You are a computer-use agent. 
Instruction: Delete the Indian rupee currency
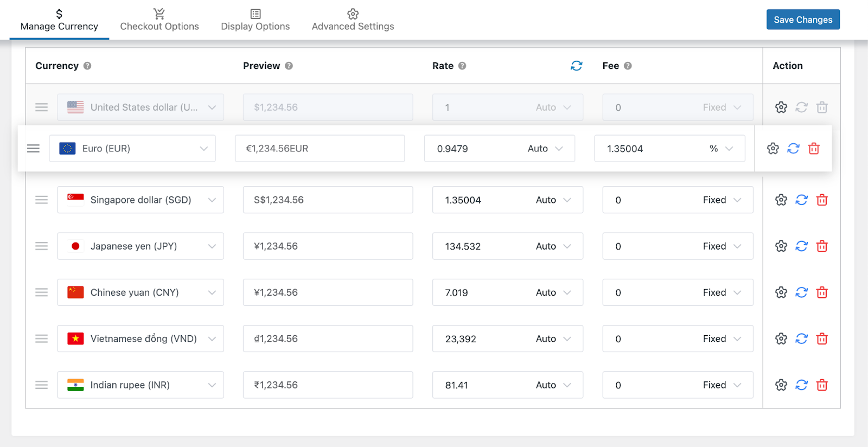[x=822, y=385]
